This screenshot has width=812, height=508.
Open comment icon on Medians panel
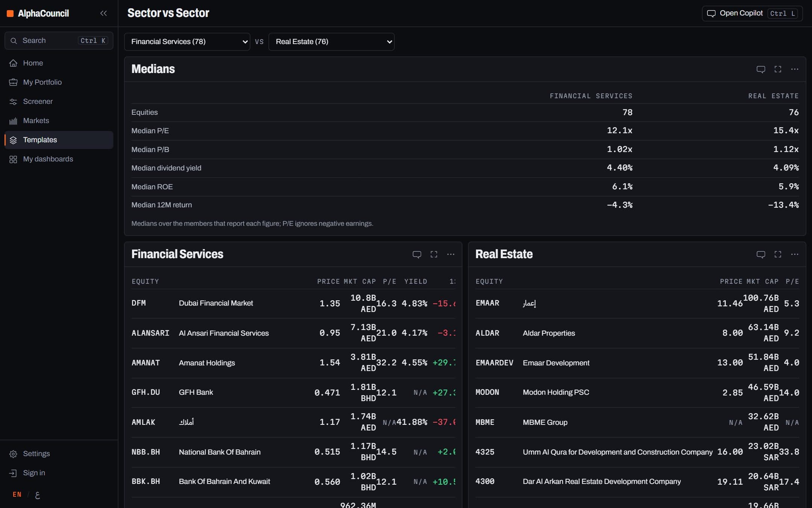tap(760, 69)
